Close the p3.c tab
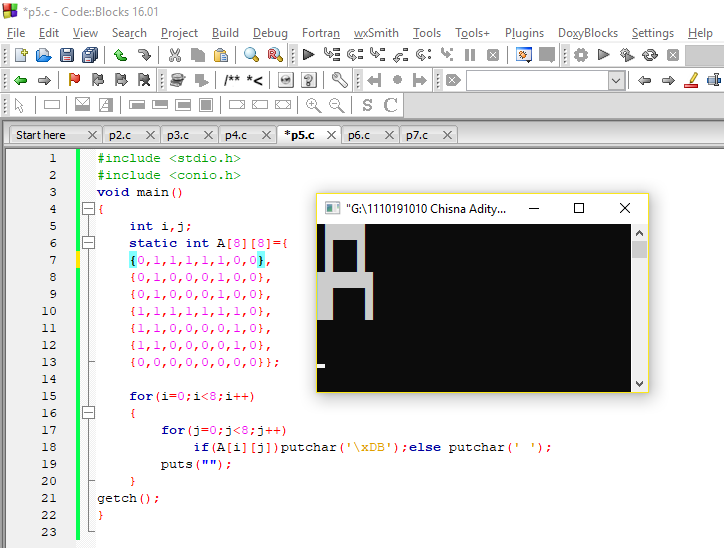Viewport: 724px width, 548px height. (x=208, y=135)
